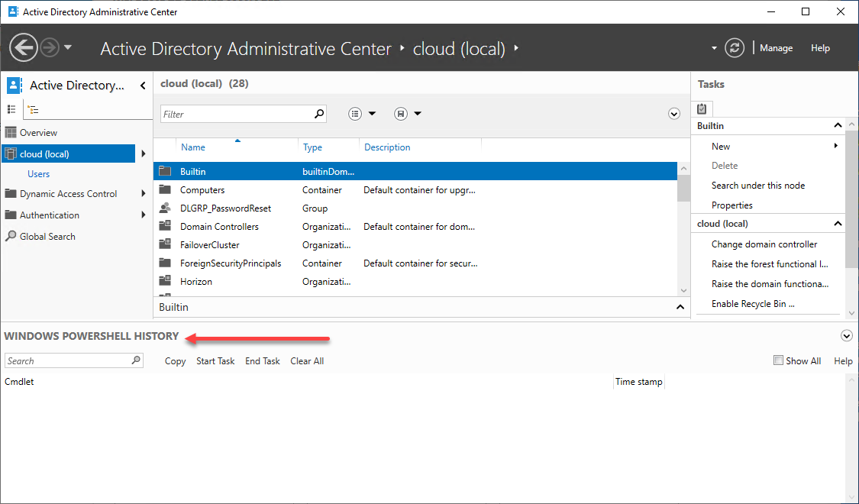The height and width of the screenshot is (504, 859).
Task: Click OU icon of Horizon row
Action: 165,281
